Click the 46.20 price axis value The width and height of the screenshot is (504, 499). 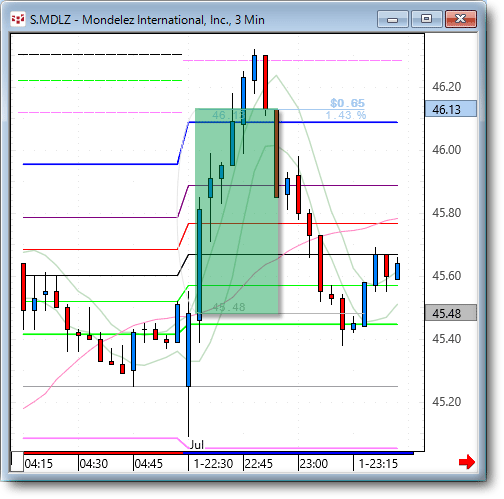[446, 87]
